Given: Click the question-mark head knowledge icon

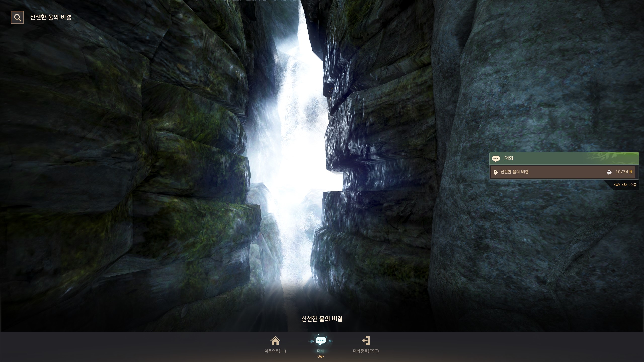Looking at the screenshot, I should [x=495, y=172].
